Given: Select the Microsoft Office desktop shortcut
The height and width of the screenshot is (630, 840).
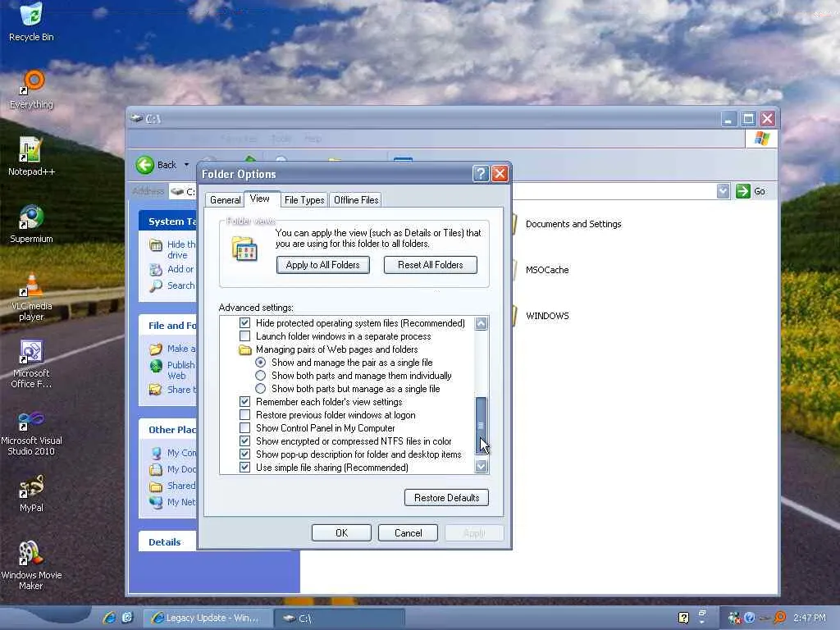Looking at the screenshot, I should [31, 363].
